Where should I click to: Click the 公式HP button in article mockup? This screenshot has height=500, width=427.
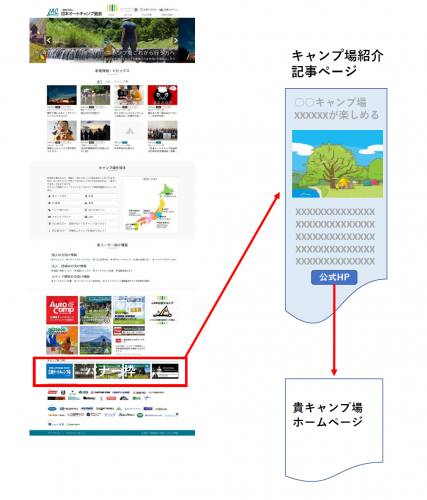pos(334,277)
